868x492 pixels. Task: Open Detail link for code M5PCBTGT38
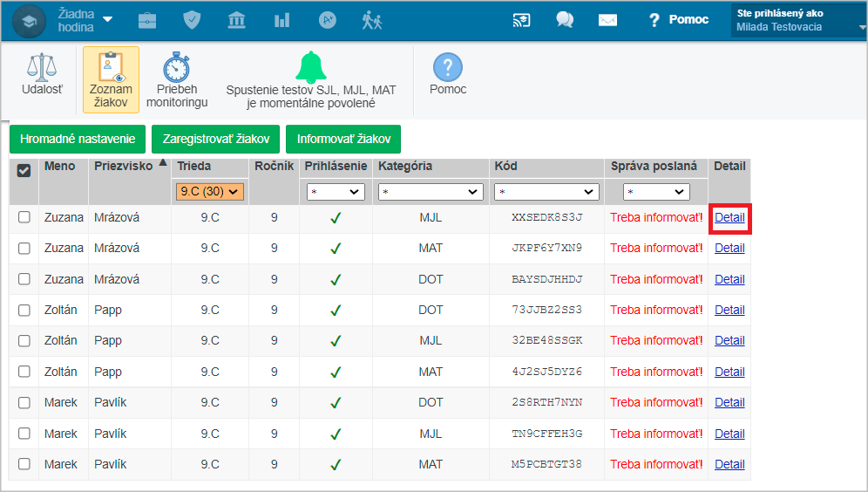pos(729,464)
